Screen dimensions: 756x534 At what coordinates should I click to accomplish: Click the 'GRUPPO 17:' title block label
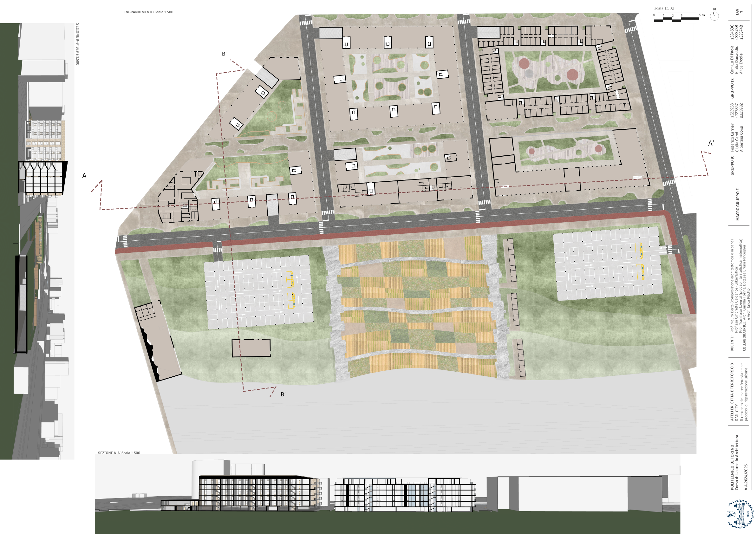732,88
